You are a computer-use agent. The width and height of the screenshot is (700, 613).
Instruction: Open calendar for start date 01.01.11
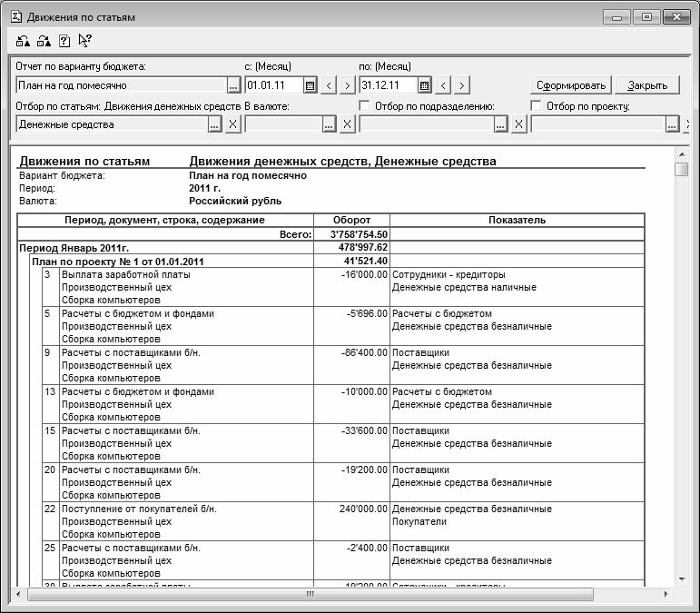point(310,85)
